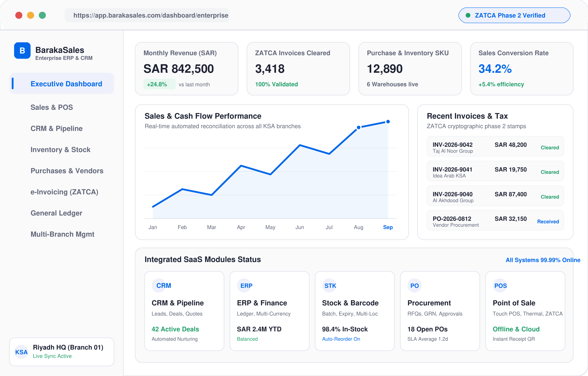Viewport: 588px width, 376px height.
Task: Click the Monthly Revenue SAR 842,500 value
Action: pyautogui.click(x=178, y=69)
